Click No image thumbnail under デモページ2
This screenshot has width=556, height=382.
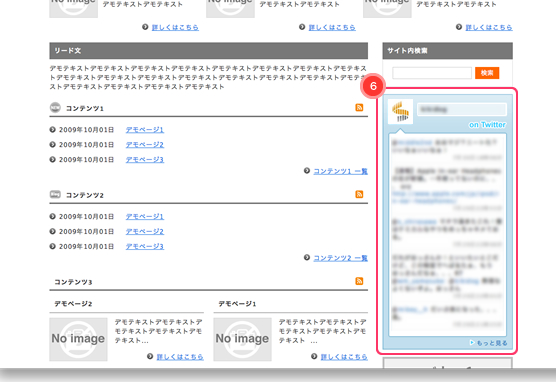click(78, 339)
